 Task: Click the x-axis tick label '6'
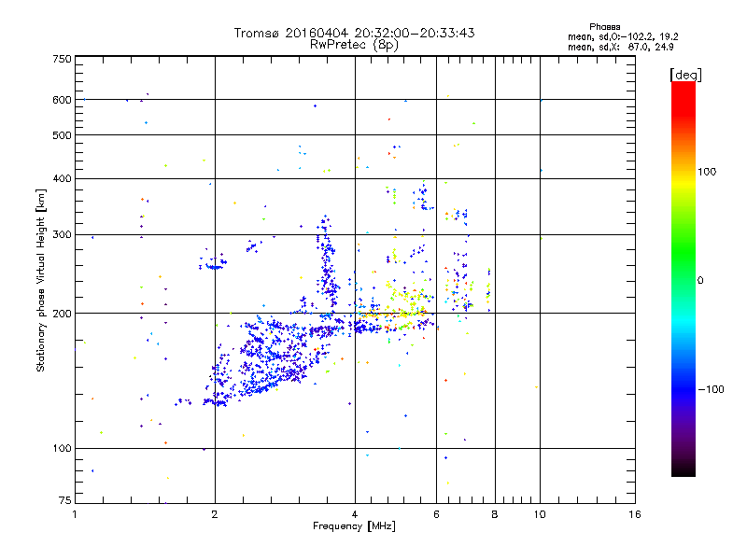pyautogui.click(x=436, y=514)
